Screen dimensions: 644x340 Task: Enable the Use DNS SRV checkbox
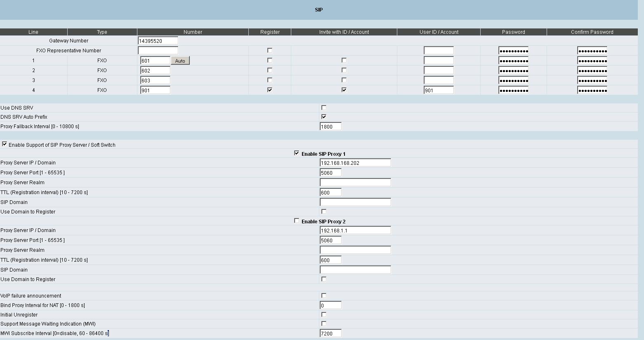324,108
